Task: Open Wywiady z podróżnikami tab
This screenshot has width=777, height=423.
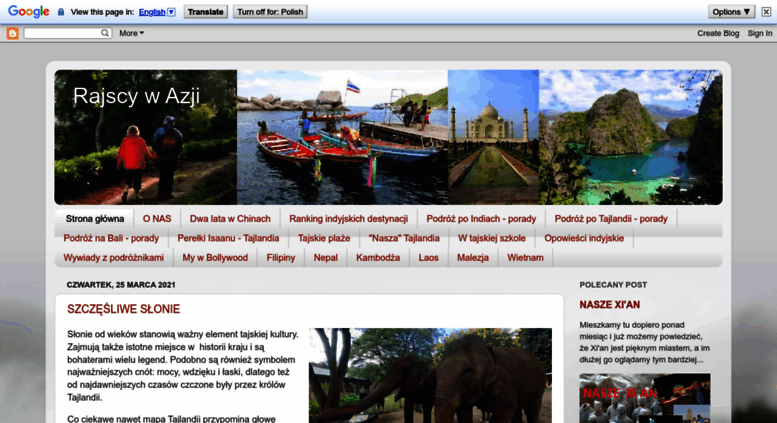Action: [x=113, y=258]
